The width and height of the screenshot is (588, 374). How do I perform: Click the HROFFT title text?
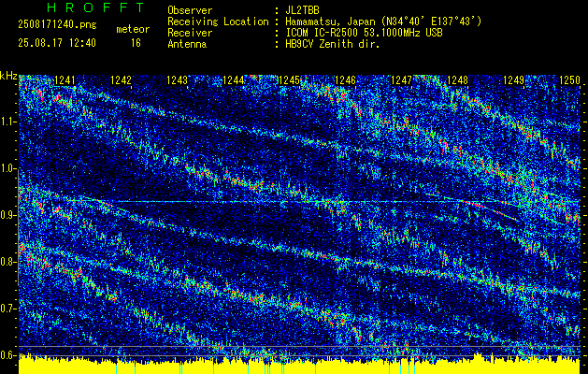(x=96, y=7)
